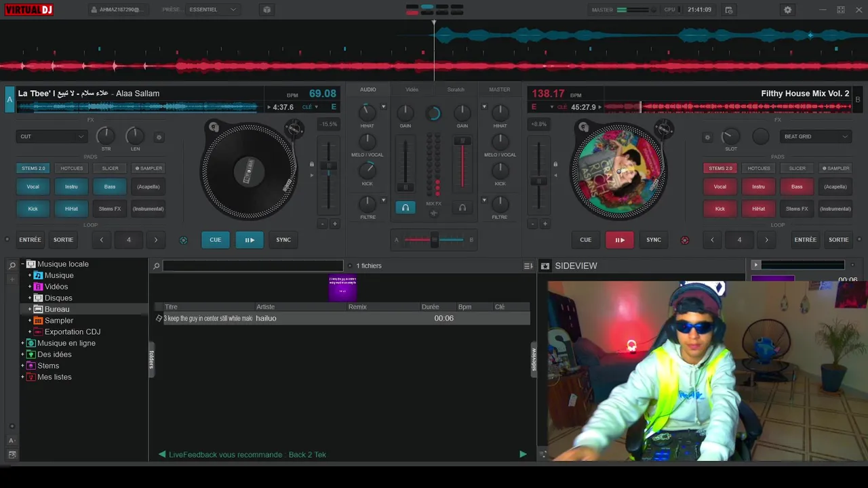Image resolution: width=868 pixels, height=488 pixels.
Task: Select left deck HOTCUES pad tab
Action: [71, 168]
